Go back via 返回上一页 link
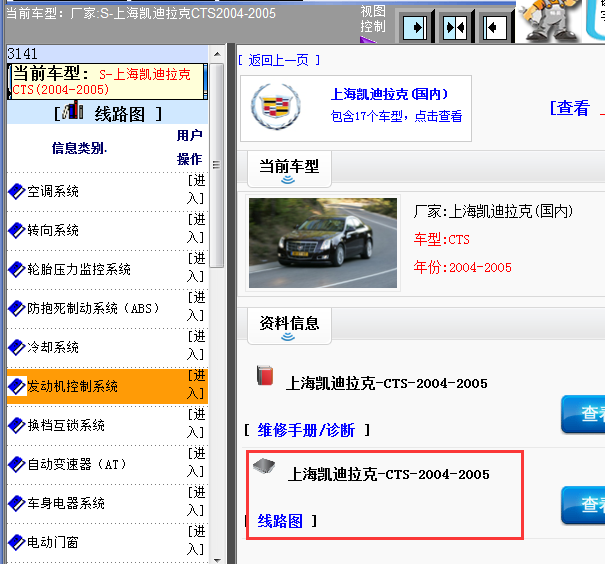The image size is (605, 564). pyautogui.click(x=279, y=60)
